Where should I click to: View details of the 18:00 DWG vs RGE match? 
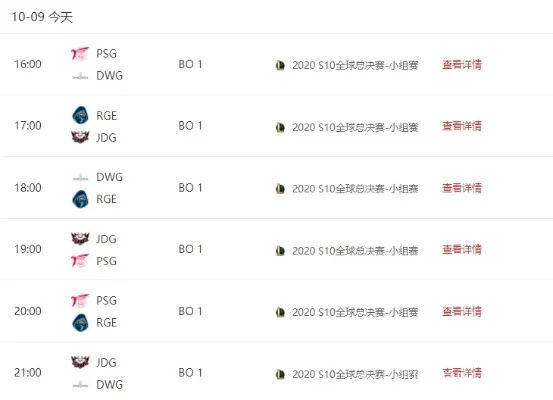462,188
